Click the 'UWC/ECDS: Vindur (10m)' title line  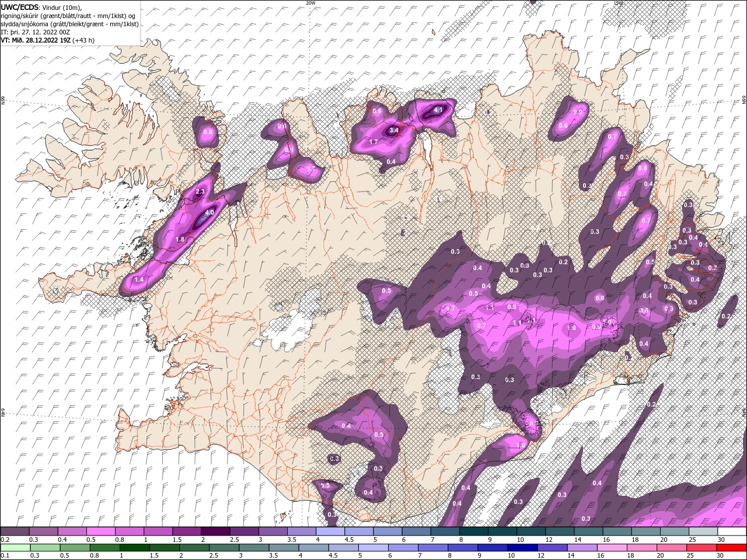[41, 8]
